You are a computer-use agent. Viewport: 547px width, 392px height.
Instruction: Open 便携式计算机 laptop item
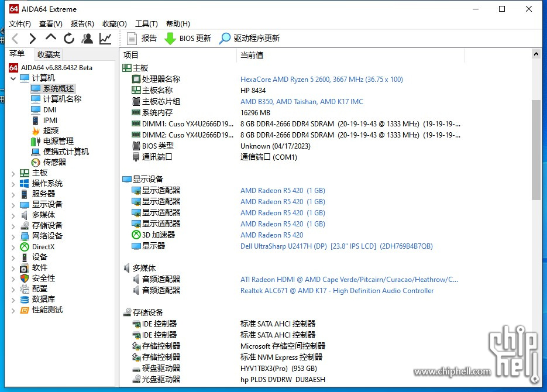(x=66, y=152)
